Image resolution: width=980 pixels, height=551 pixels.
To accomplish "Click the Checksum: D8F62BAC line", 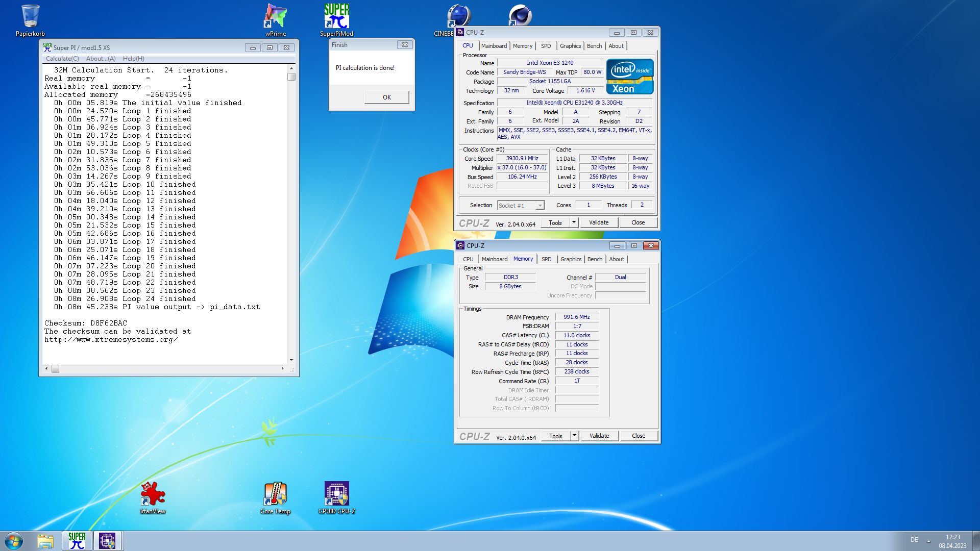I will 86,323.
